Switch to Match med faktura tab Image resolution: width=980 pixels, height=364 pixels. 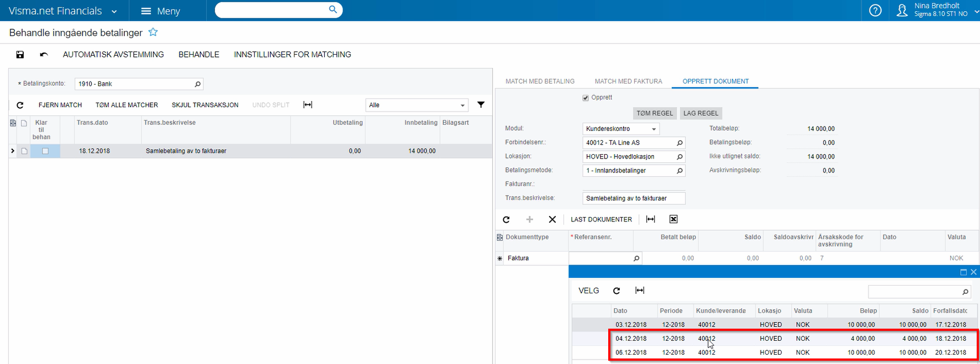pos(628,81)
